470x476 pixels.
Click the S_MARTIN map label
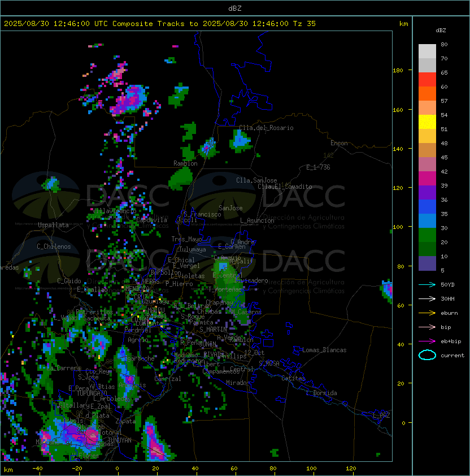pos(213,330)
